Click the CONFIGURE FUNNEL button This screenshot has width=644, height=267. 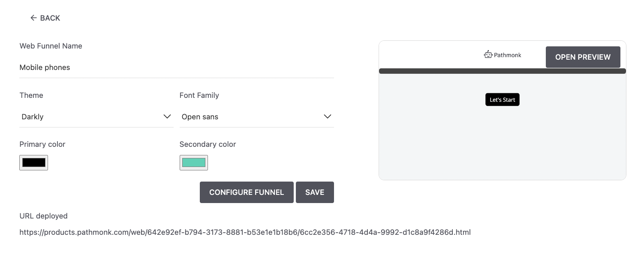(247, 192)
